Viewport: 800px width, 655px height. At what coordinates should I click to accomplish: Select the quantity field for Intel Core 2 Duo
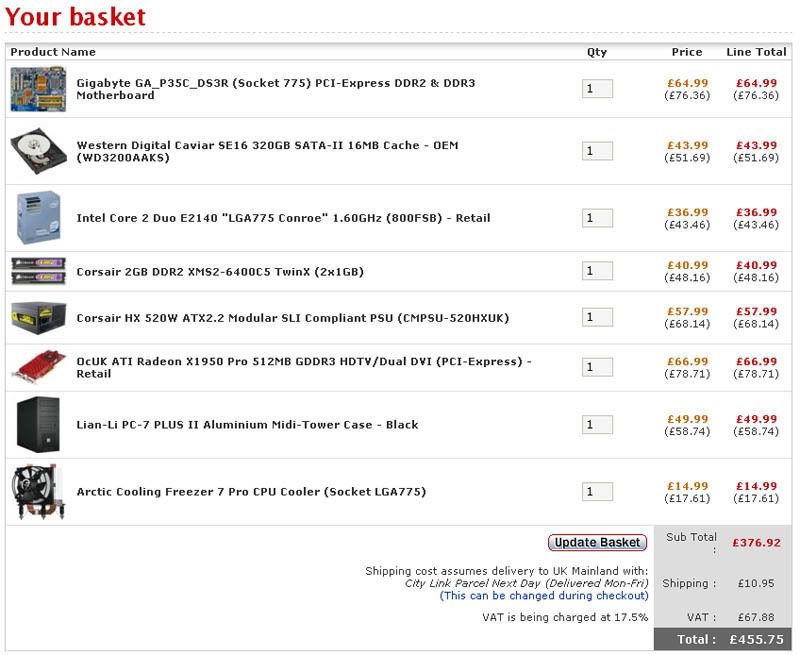pos(597,218)
